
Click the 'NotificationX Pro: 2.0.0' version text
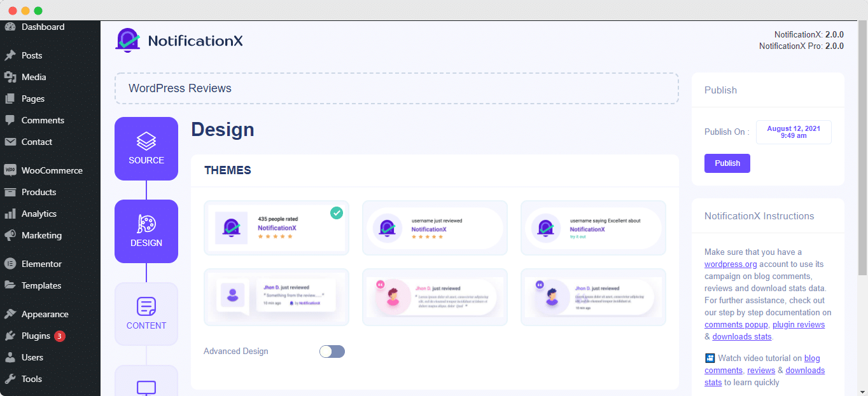[x=801, y=46]
